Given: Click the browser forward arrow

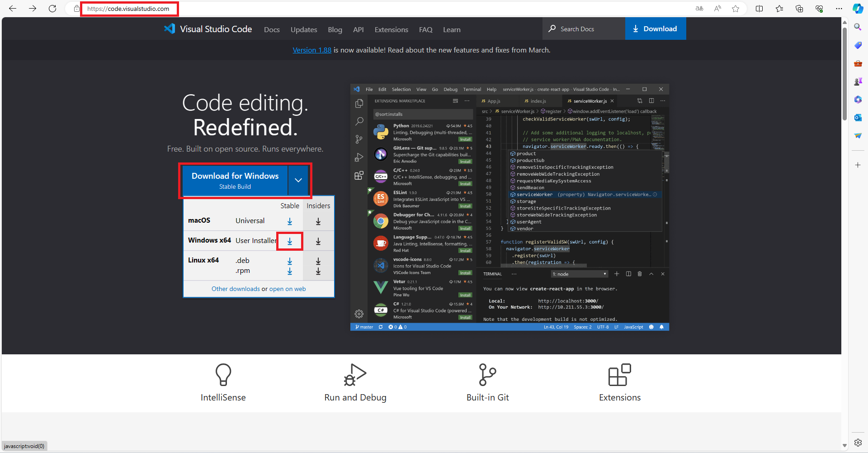Looking at the screenshot, I should pyautogui.click(x=33, y=9).
